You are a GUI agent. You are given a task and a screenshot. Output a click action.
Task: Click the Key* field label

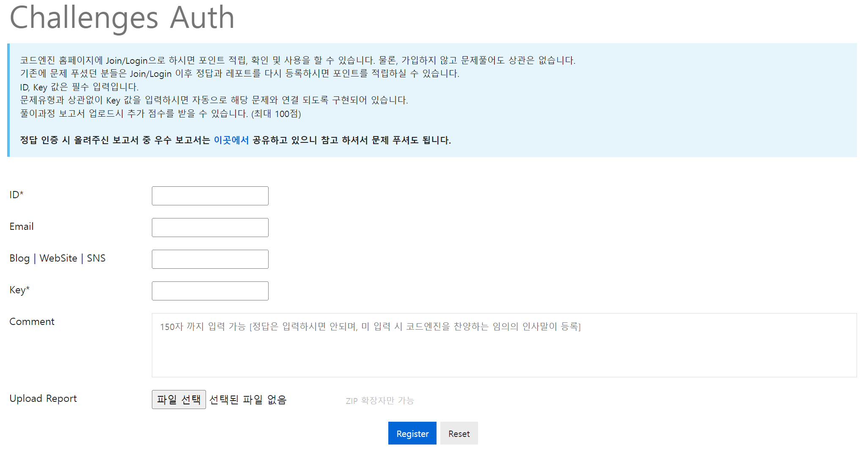coord(19,290)
